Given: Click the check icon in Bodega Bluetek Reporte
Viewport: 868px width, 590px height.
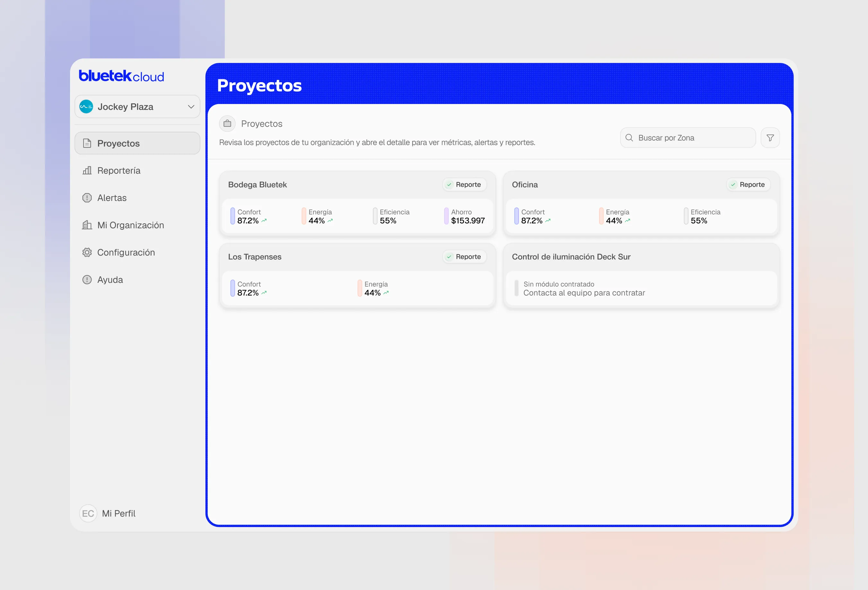Looking at the screenshot, I should (449, 185).
